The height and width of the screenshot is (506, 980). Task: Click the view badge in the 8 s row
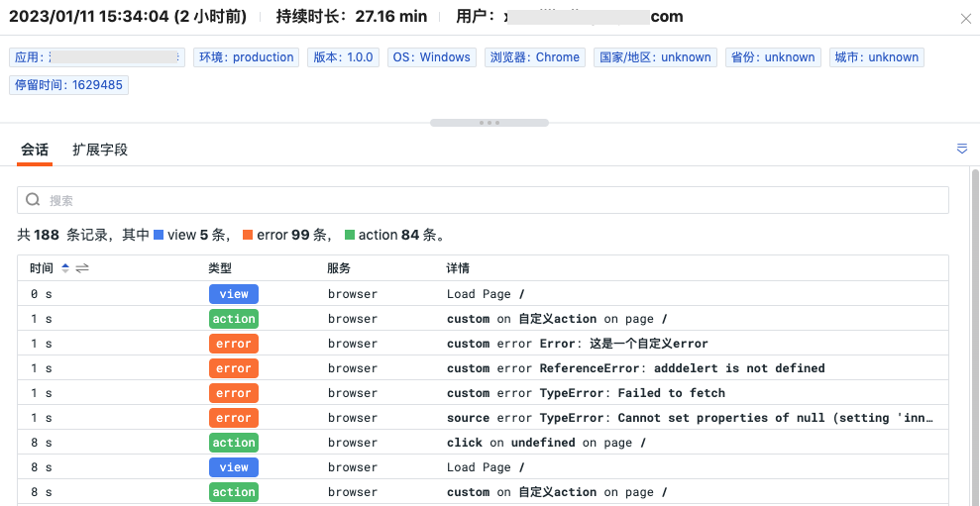(x=234, y=467)
